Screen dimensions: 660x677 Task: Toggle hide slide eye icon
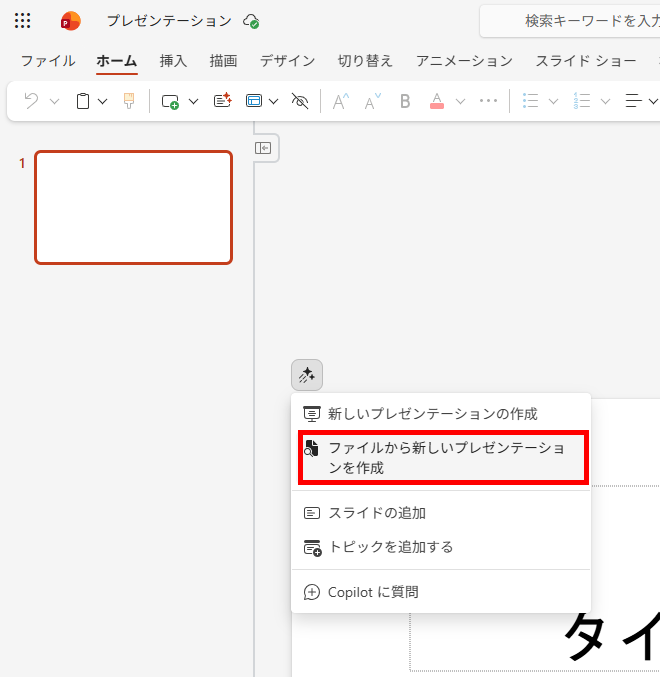pyautogui.click(x=299, y=101)
